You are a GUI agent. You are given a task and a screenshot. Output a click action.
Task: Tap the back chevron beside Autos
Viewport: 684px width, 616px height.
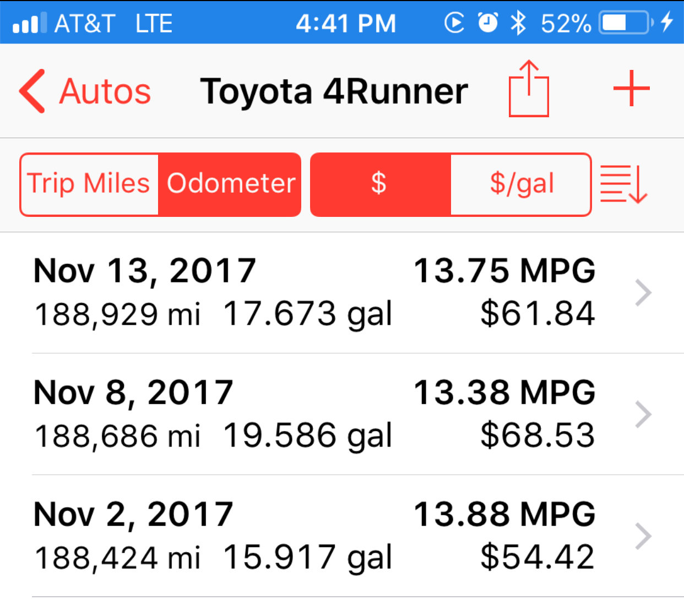(x=32, y=91)
